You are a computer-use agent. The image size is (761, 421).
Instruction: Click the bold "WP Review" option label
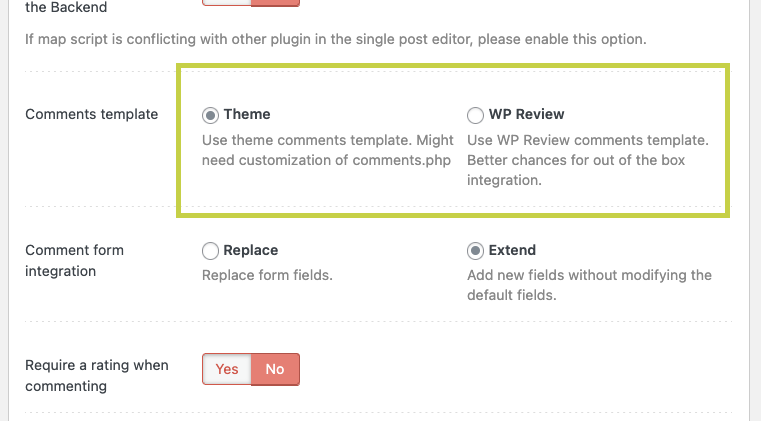pyautogui.click(x=527, y=114)
